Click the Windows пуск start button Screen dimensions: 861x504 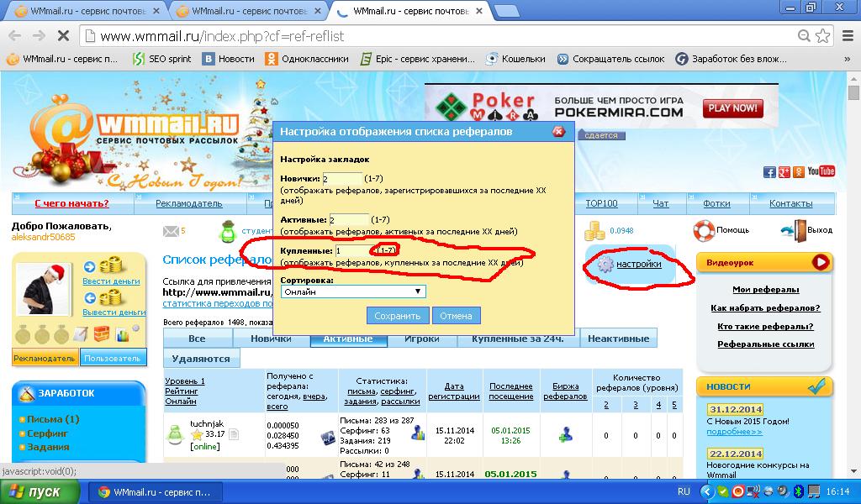coord(40,492)
